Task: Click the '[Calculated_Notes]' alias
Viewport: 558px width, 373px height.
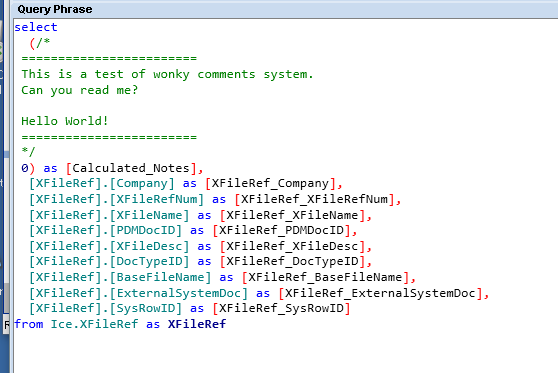Action: pyautogui.click(x=131, y=168)
